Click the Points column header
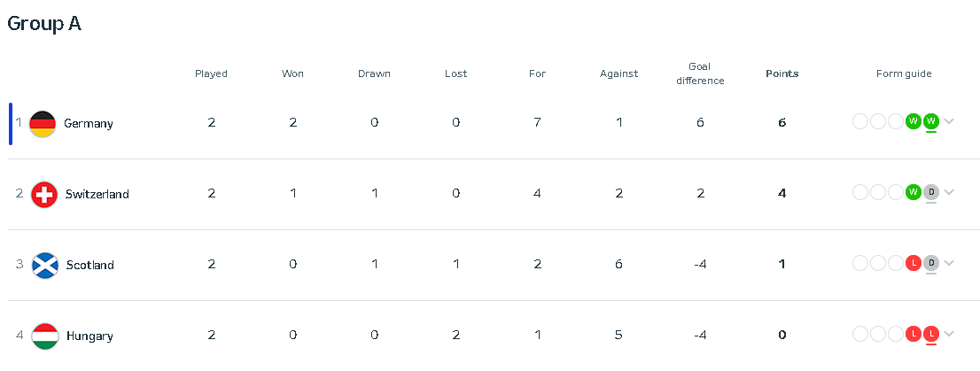The width and height of the screenshot is (980, 371). (782, 73)
